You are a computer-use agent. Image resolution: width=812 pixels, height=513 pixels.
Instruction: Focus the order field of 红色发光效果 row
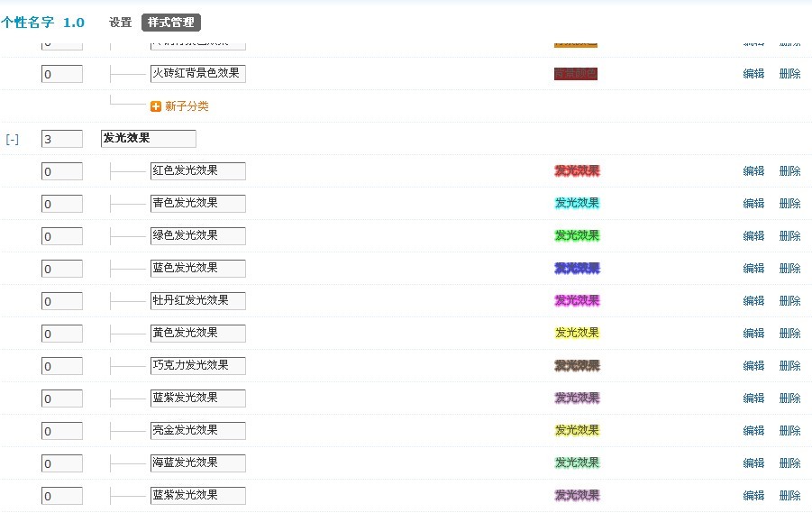pos(61,171)
